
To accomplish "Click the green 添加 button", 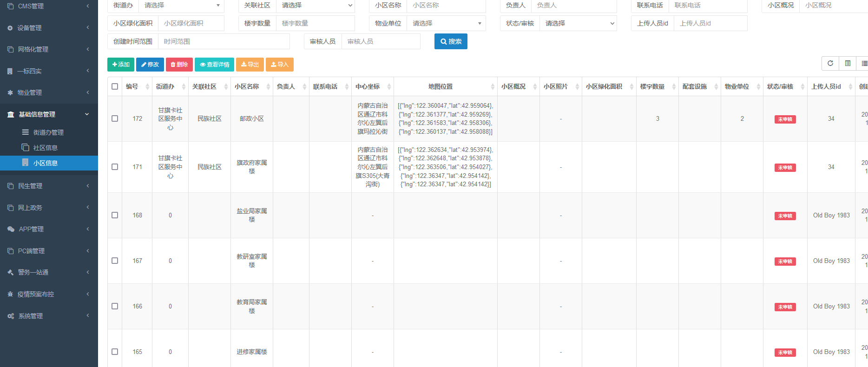I will point(121,65).
